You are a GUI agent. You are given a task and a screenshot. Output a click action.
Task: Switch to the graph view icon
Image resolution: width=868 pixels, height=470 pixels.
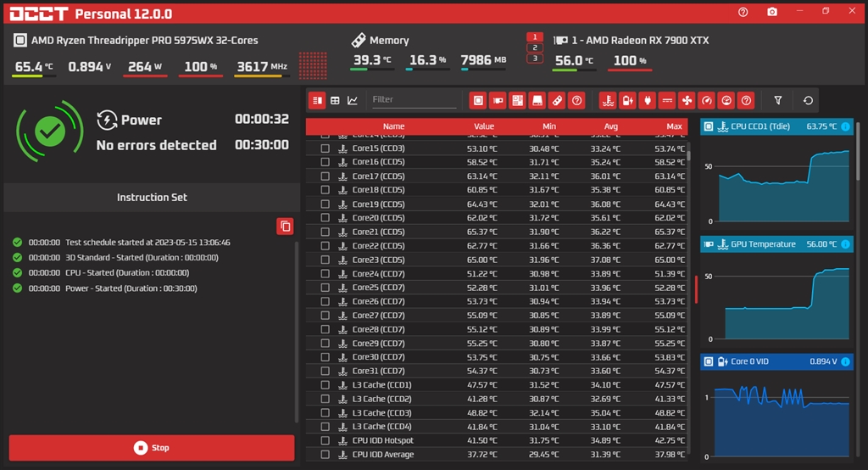353,100
